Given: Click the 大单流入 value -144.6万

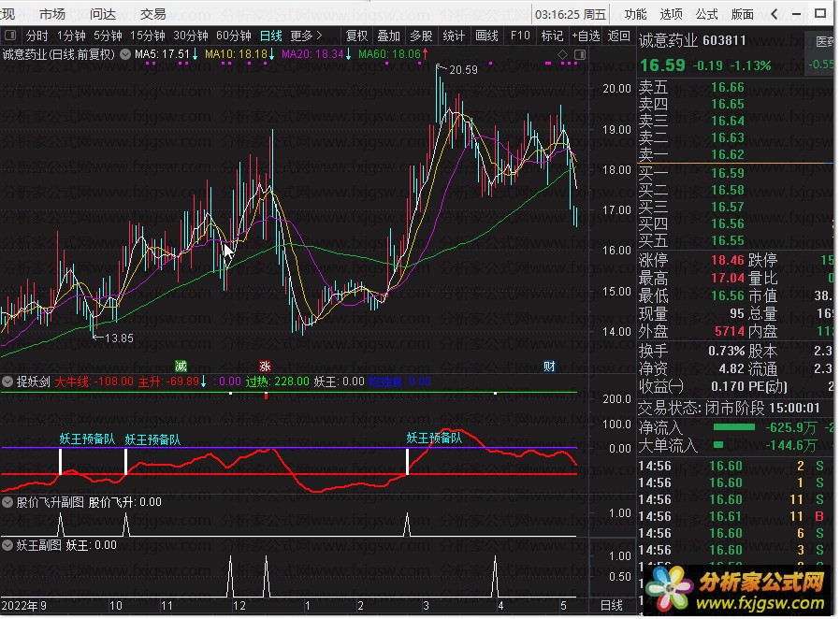Looking at the screenshot, I should click(x=791, y=445).
